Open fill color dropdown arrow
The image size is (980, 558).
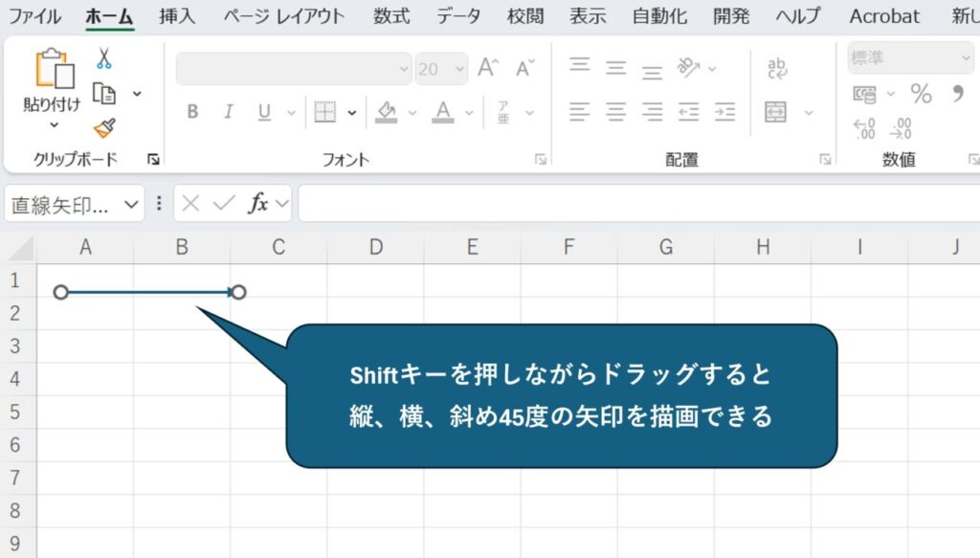[x=412, y=113]
